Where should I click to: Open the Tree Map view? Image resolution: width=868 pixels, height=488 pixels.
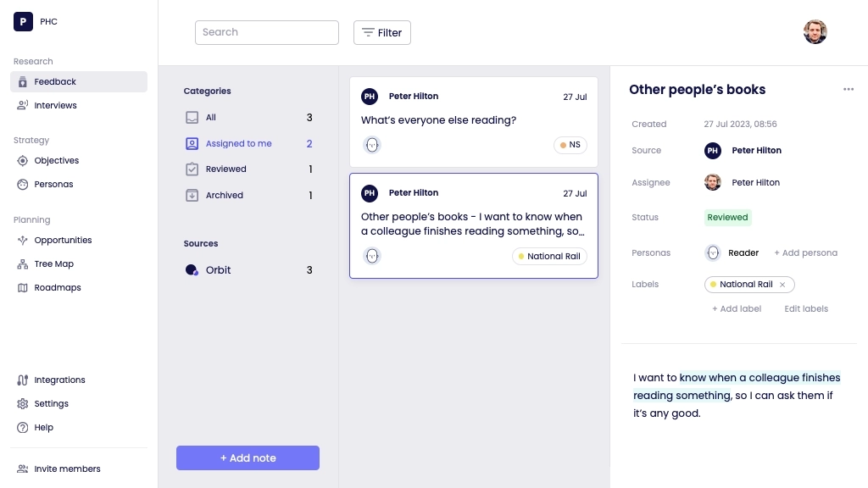[x=53, y=263]
